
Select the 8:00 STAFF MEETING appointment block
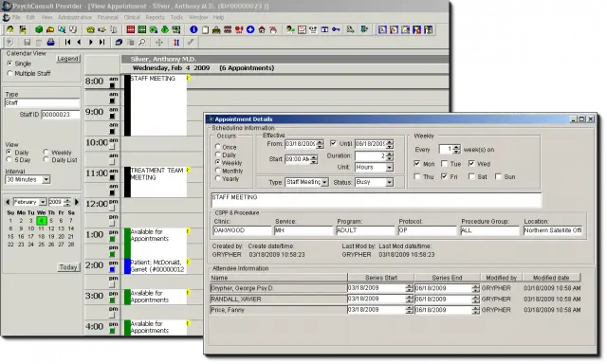pos(156,105)
